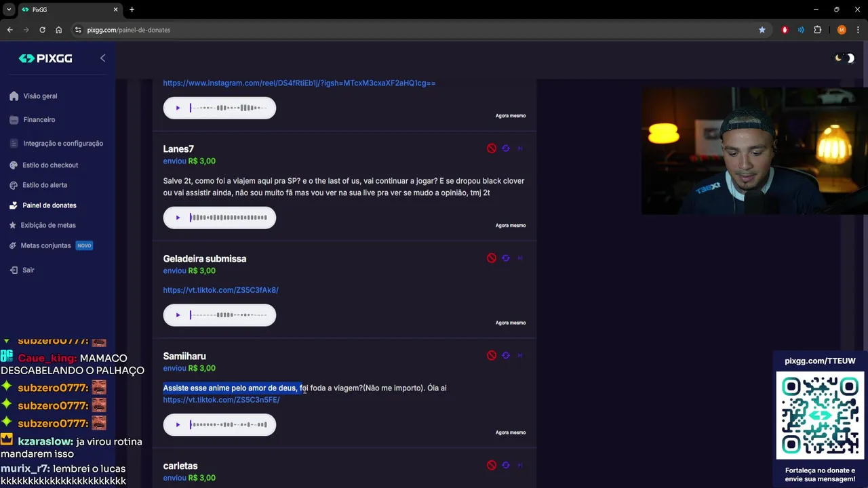Click the carletas donor name
The width and height of the screenshot is (868, 488).
click(180, 466)
